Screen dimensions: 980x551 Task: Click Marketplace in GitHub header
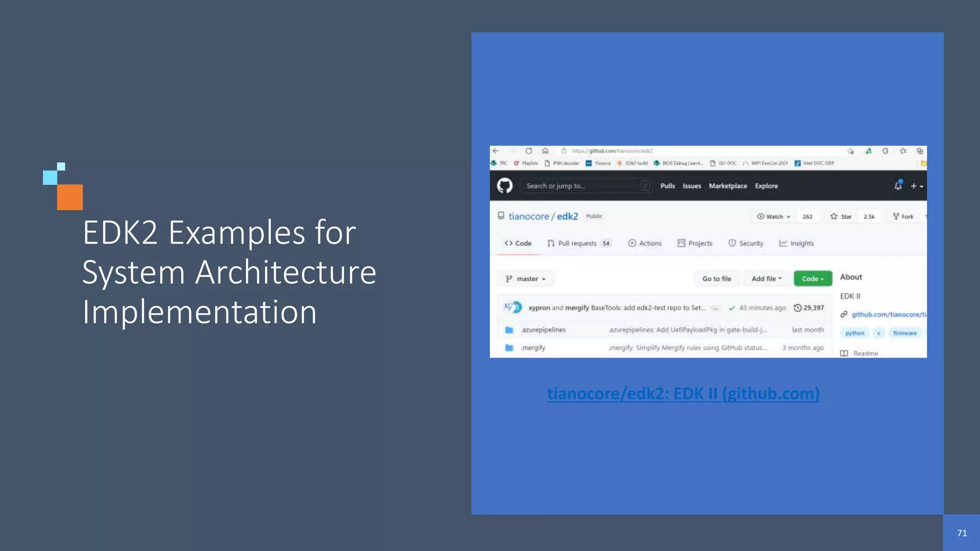tap(728, 186)
